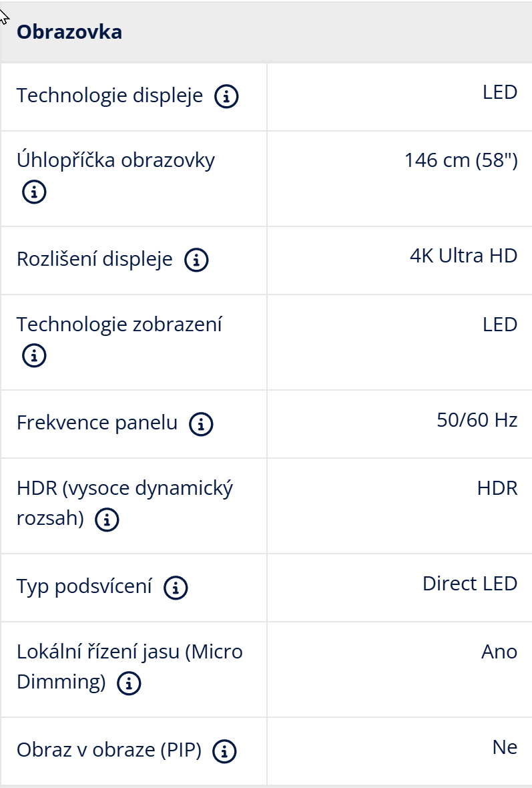Click the info icon beside Typ podsvícení

(175, 588)
